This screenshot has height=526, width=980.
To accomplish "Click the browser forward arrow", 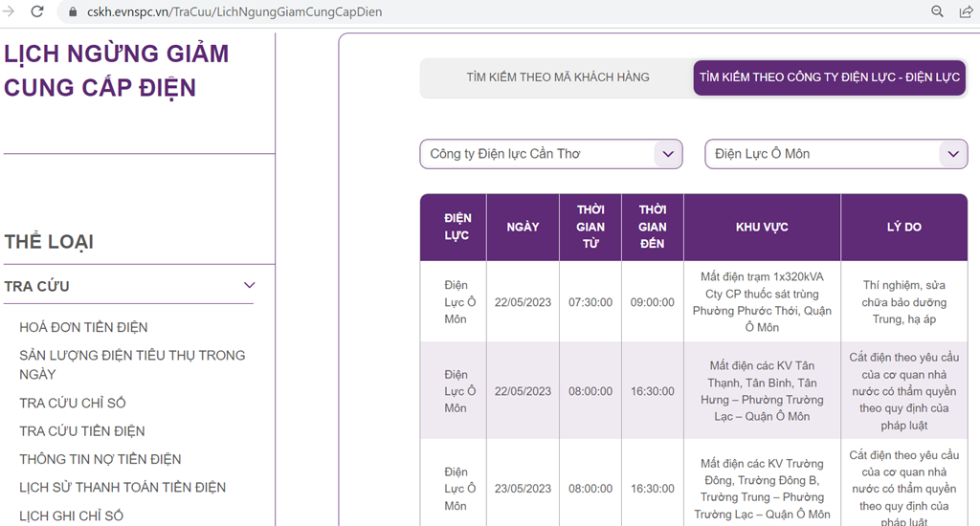I will coord(8,11).
